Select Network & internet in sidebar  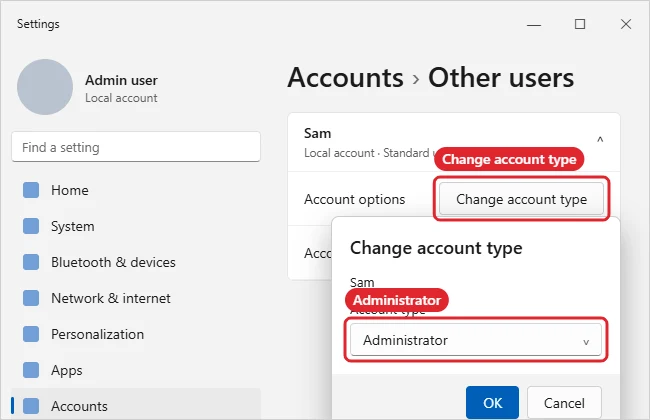pos(136,298)
